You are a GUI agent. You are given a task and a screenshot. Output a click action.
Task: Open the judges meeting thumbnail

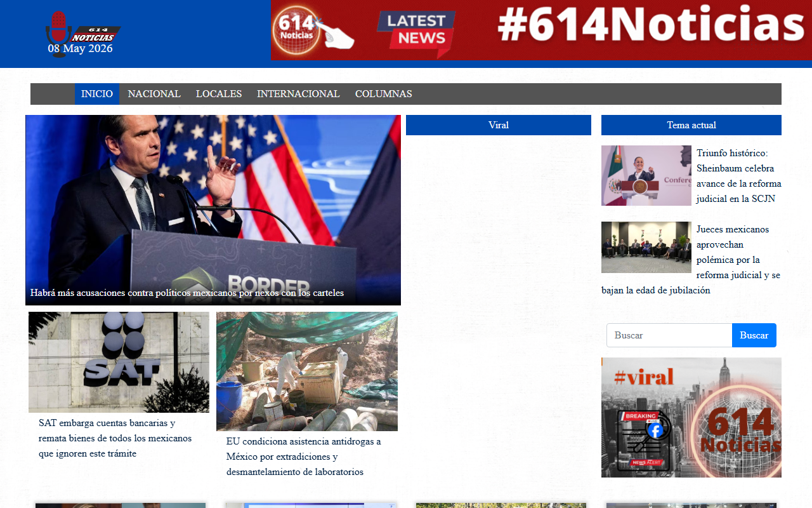point(646,247)
